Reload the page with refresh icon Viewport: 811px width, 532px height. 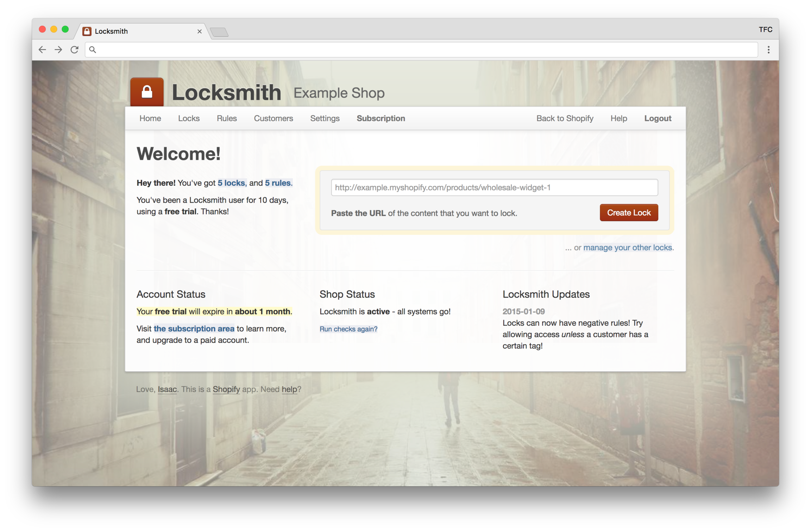click(74, 50)
